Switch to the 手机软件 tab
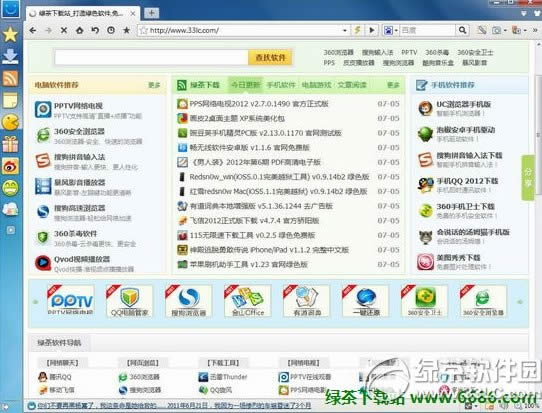The image size is (542, 413). click(281, 85)
